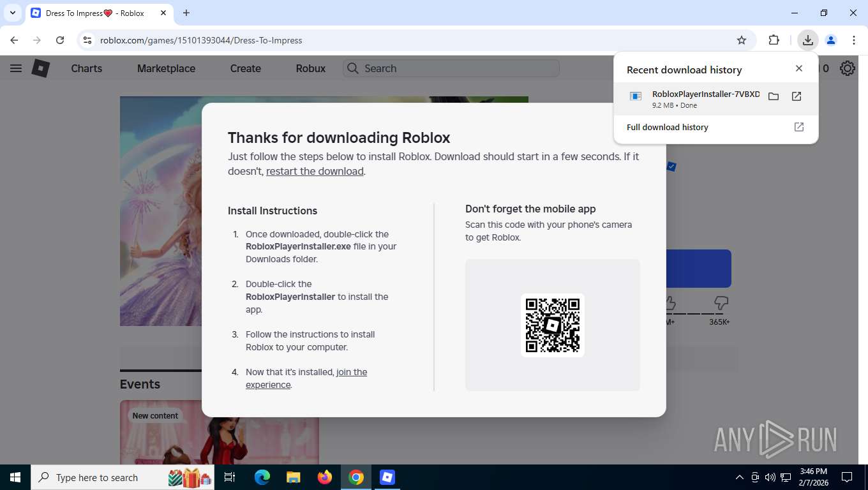
Task: Click the blue Play button
Action: [698, 269]
